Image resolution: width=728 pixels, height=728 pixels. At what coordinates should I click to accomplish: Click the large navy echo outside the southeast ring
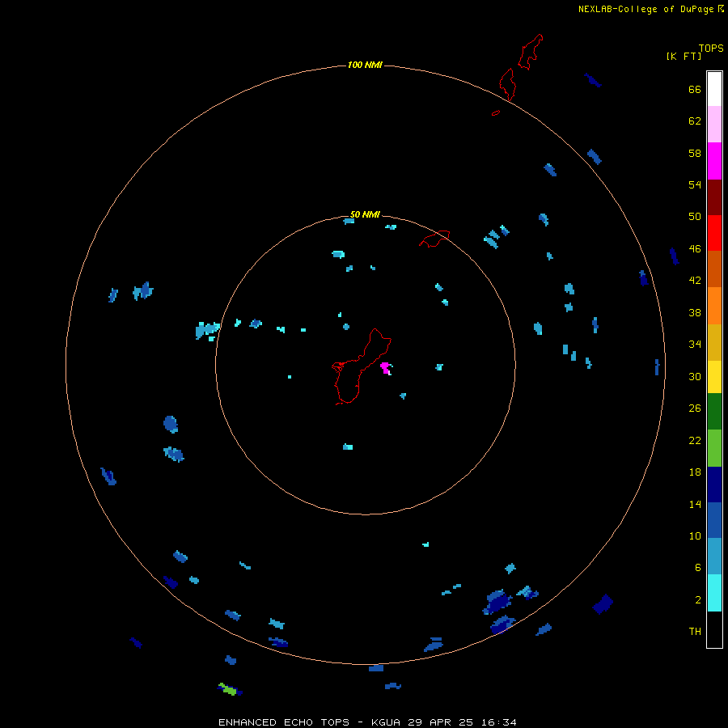(x=603, y=603)
